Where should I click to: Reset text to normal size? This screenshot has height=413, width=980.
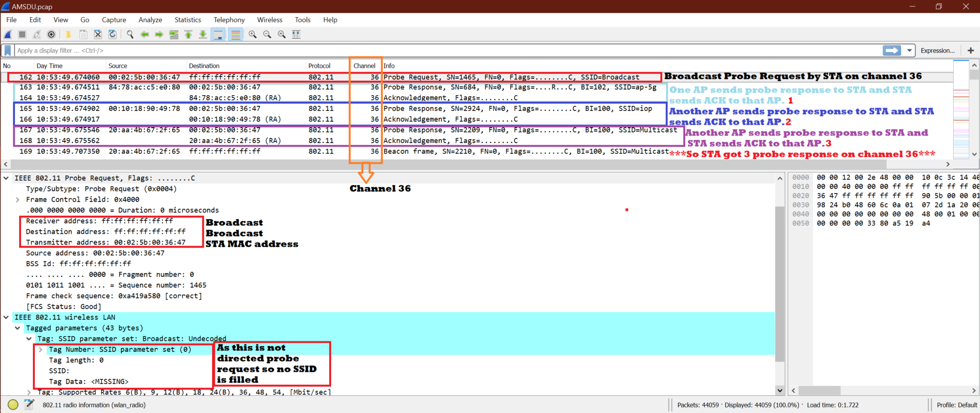point(282,34)
